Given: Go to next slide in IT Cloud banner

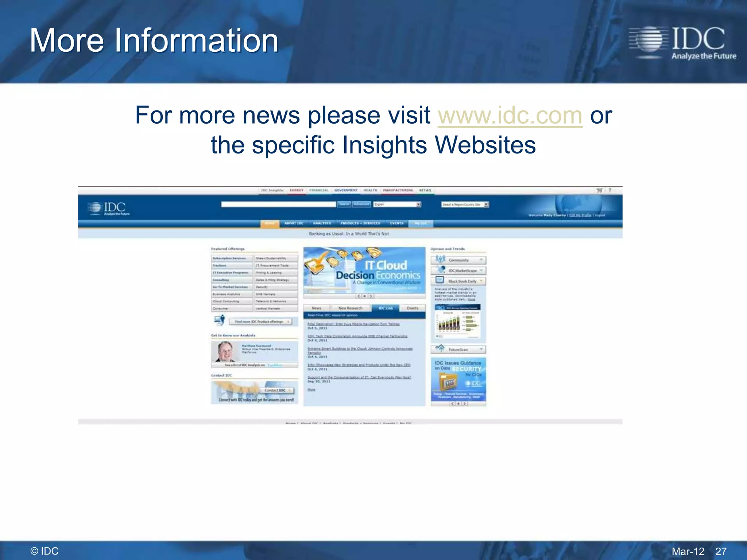Looking at the screenshot, I should click(371, 296).
